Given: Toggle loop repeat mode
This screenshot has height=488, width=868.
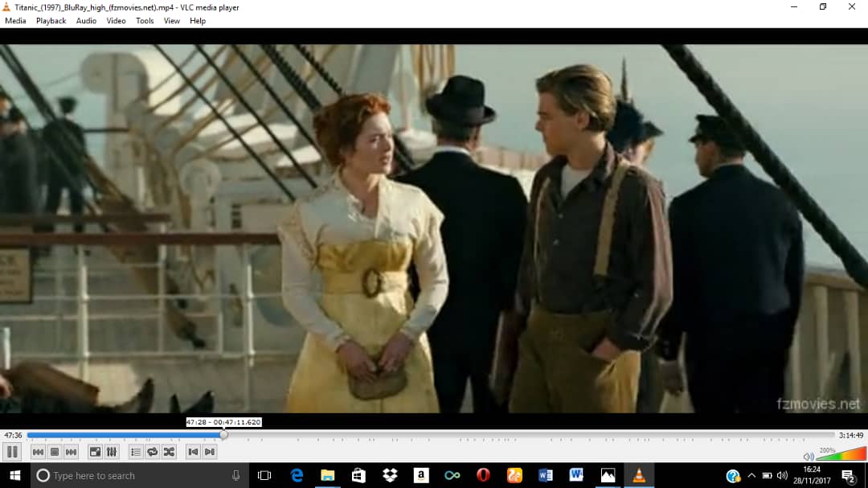Looking at the screenshot, I should (x=152, y=452).
